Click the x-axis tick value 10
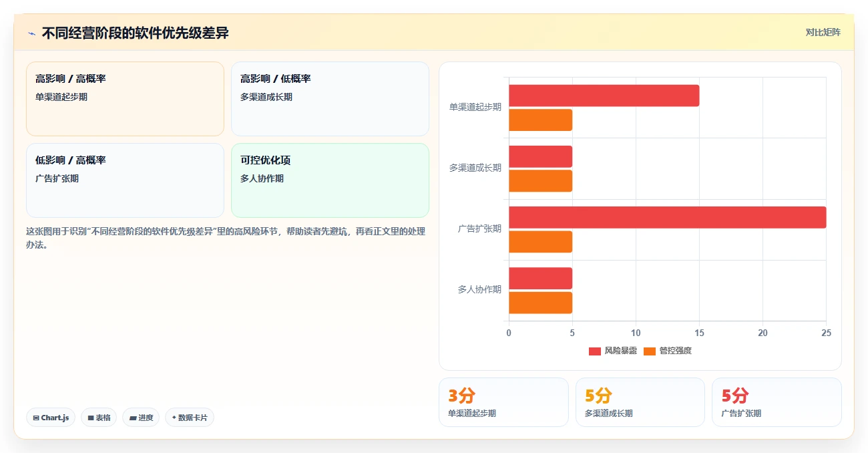Screen dimensions: 868x453 (636, 333)
